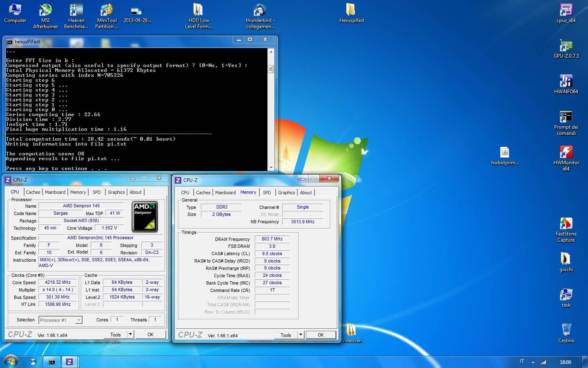Image resolution: width=588 pixels, height=368 pixels.
Task: Click console scrollbar down arrow
Action: [x=271, y=168]
